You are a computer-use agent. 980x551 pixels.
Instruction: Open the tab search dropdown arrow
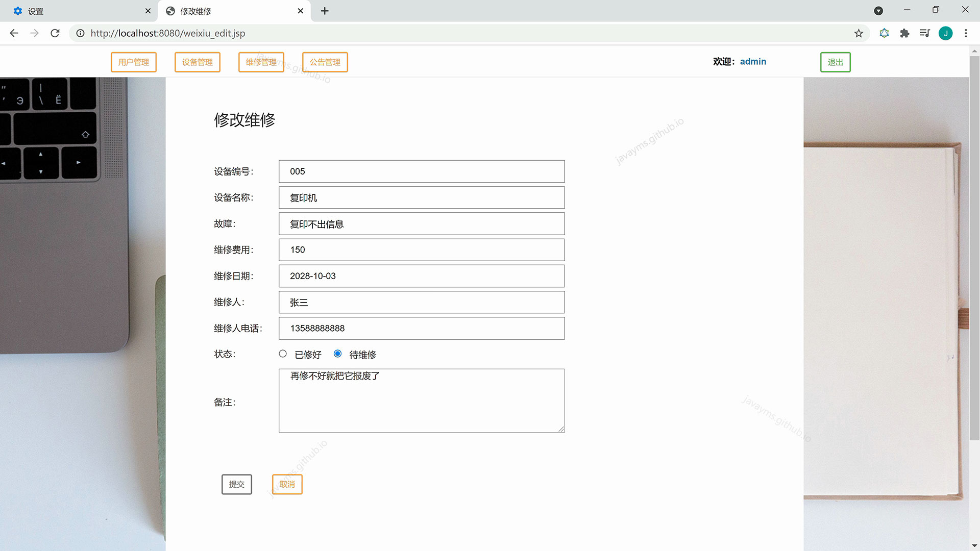click(878, 11)
